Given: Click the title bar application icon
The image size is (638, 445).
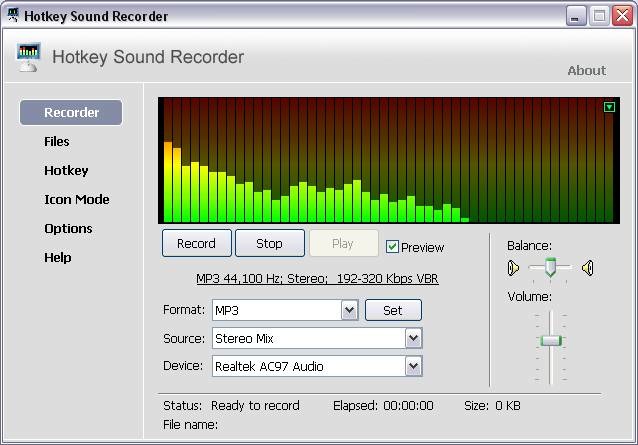Looking at the screenshot, I should 13,15.
